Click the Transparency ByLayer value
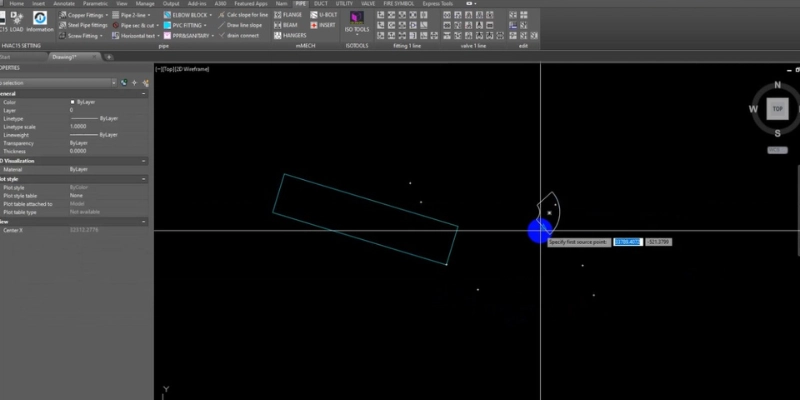800x400 pixels. [x=79, y=143]
